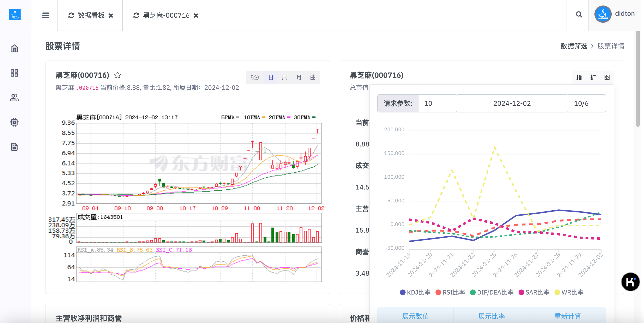Refresh the 黑芝麻-000716 tab via its icon
The image size is (644, 323).
(x=136, y=16)
